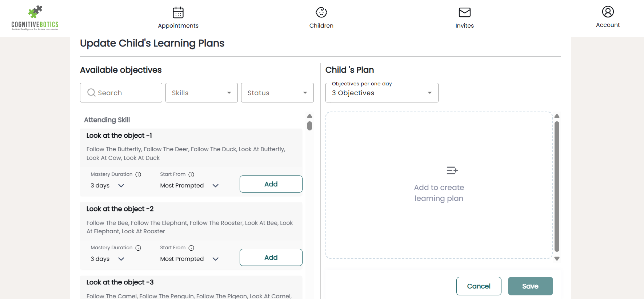Click Start From info icon for object -2
The image size is (644, 299).
coord(191,248)
